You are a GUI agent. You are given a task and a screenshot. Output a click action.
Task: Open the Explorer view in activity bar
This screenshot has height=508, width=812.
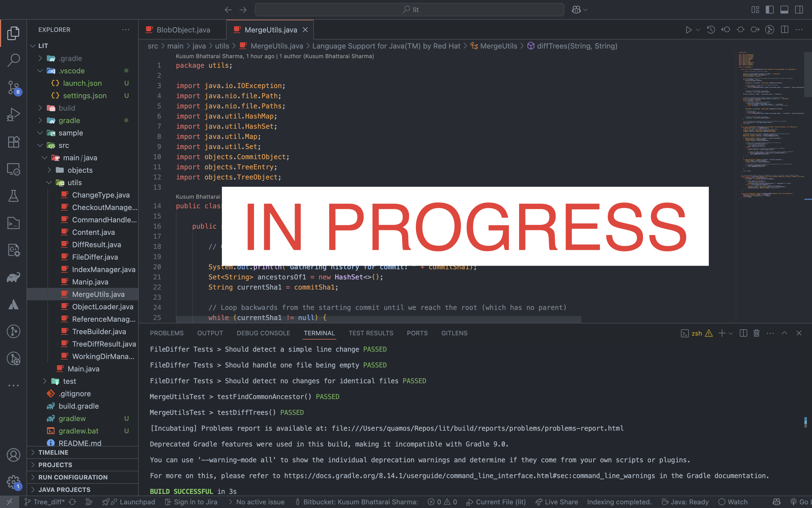click(x=14, y=33)
